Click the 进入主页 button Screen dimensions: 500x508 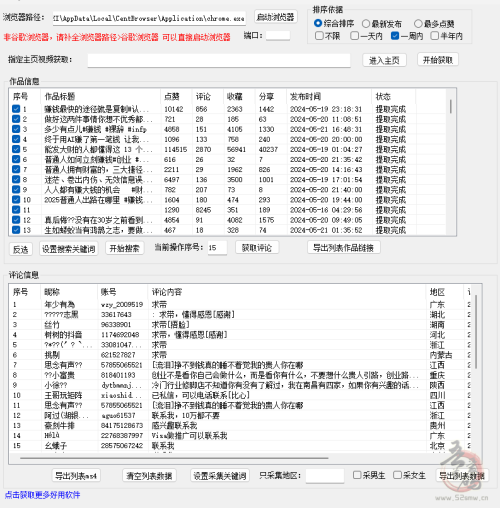(x=384, y=60)
